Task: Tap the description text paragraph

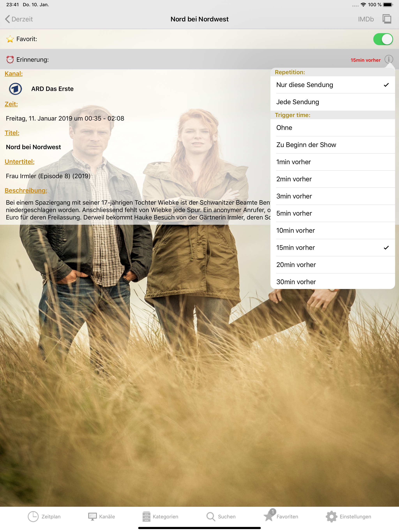Action: 138,210
